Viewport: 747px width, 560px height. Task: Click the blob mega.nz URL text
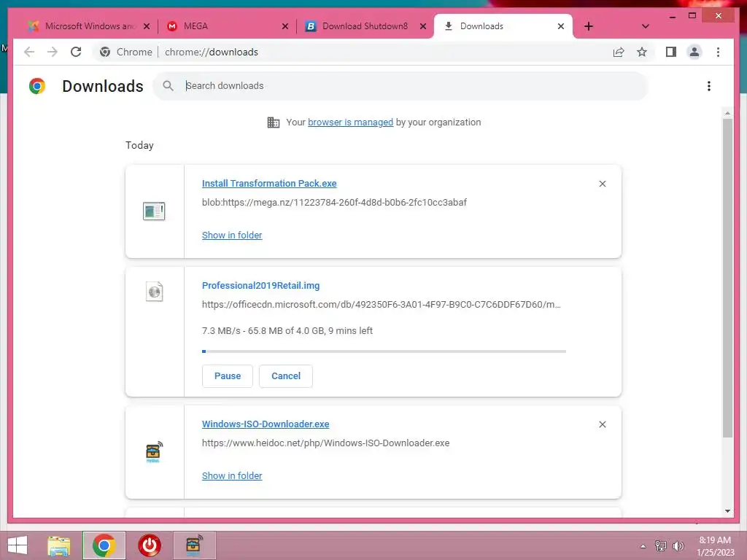click(x=334, y=203)
